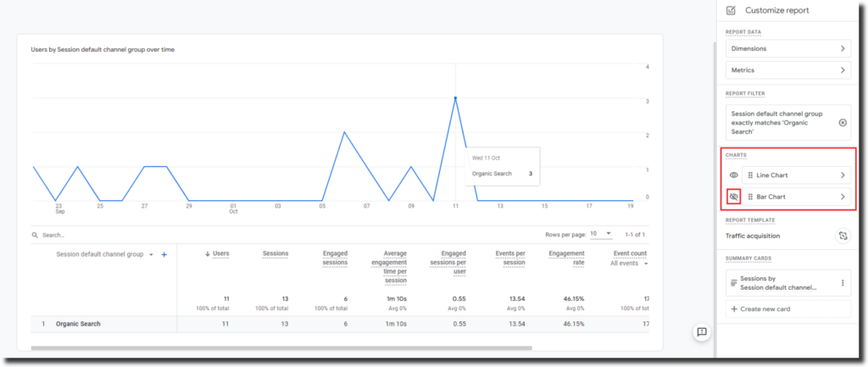This screenshot has height=367, width=868.
Task: Grab the Bar Chart drag handle
Action: [x=751, y=197]
